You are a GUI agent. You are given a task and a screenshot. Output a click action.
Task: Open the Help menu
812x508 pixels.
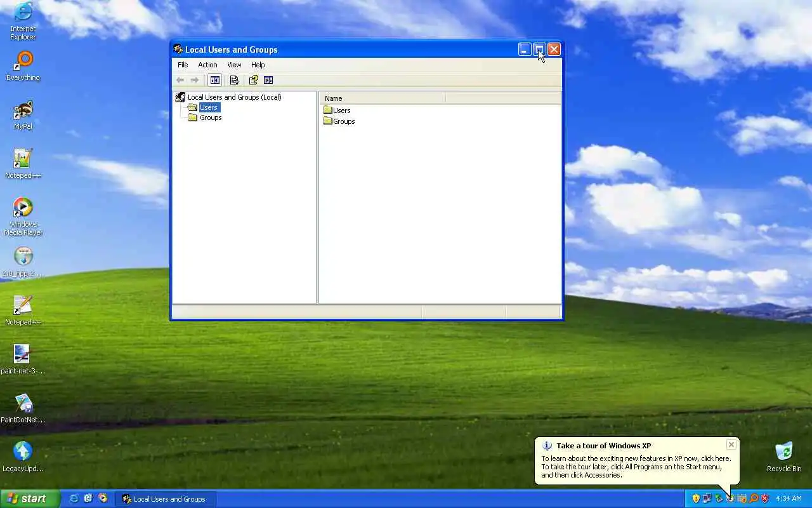pyautogui.click(x=258, y=65)
